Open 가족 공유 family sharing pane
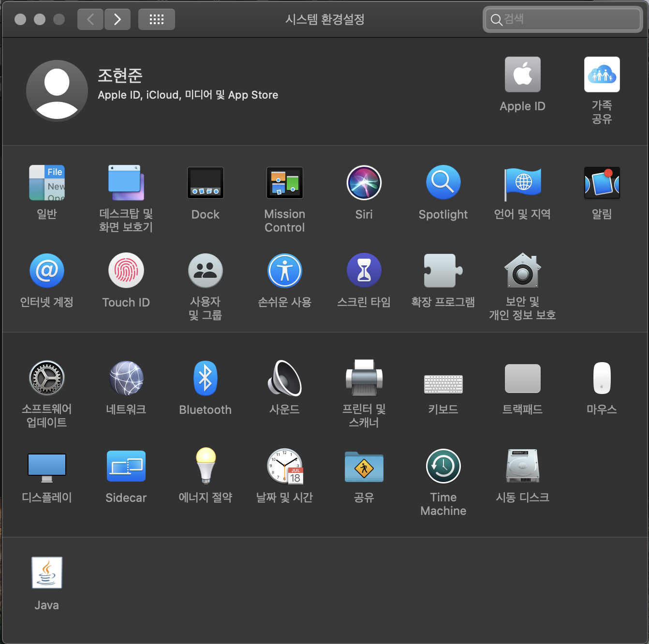649x644 pixels. tap(602, 74)
